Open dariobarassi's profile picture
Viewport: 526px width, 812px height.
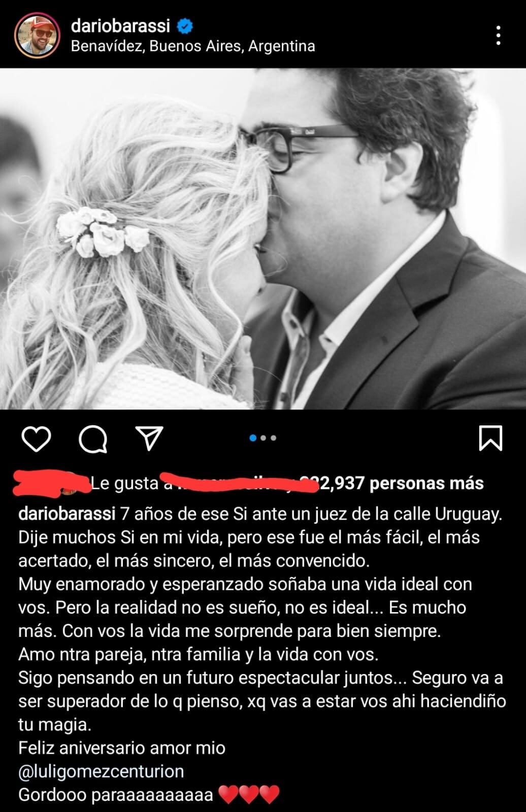coord(38,36)
